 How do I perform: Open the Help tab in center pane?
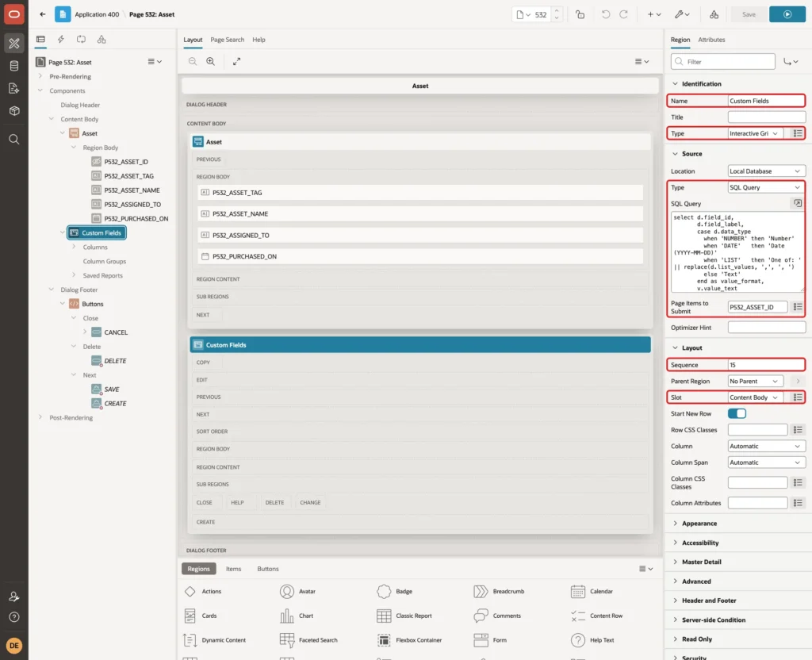tap(259, 40)
